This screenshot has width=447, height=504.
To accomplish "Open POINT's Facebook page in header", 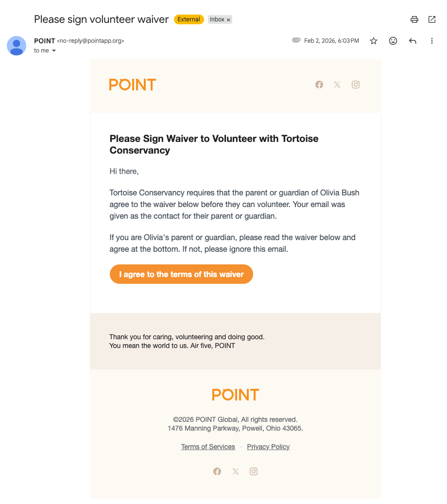I will tap(319, 85).
